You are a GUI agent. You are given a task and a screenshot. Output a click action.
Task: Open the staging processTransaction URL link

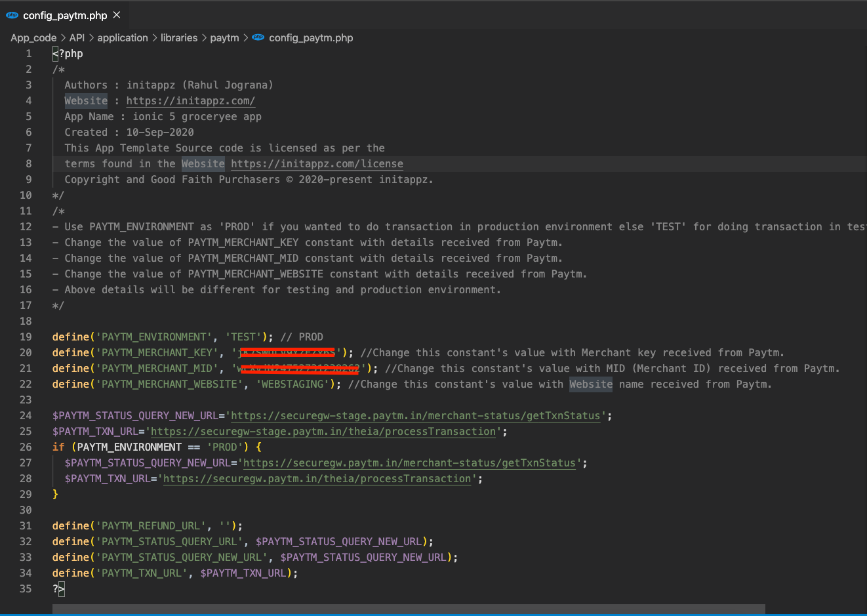pos(323,432)
